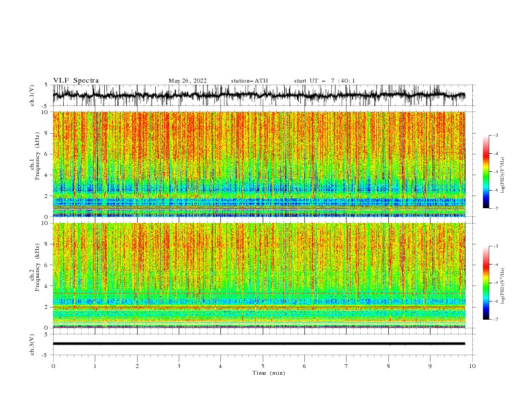Click the ch.2 color bar log(PSD) label
Image resolution: width=532 pixels, height=411 pixels.
[x=503, y=285]
